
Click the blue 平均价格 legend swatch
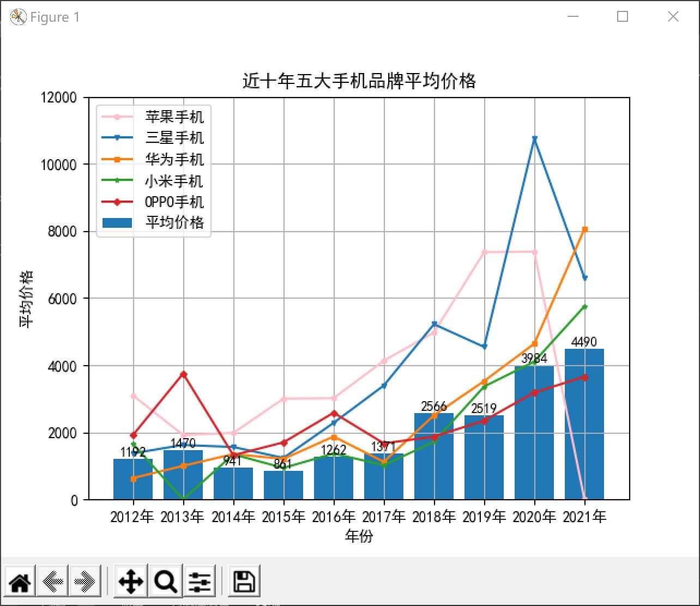click(x=117, y=222)
